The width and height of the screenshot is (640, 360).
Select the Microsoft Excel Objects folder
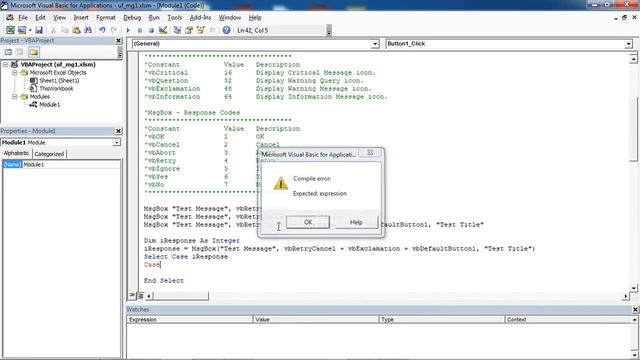point(58,73)
